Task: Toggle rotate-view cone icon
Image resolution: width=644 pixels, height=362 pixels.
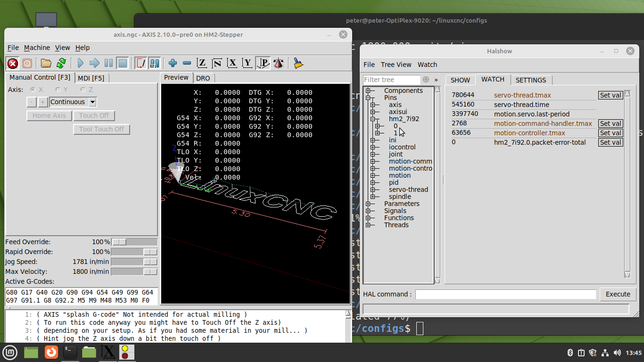Action: [x=278, y=63]
